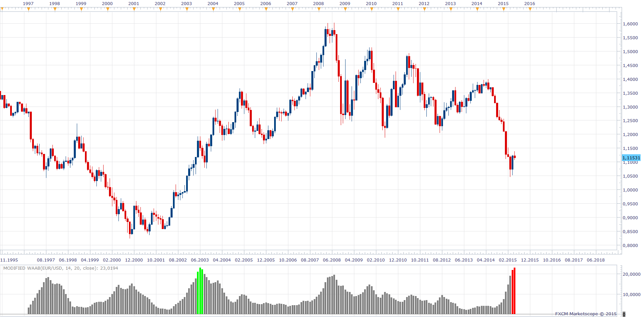The image size is (644, 317).
Task: Select the orange triangle under 2012
Action: (425, 9)
